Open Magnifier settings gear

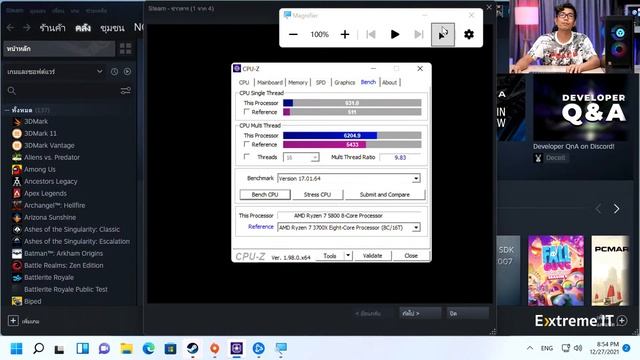469,35
